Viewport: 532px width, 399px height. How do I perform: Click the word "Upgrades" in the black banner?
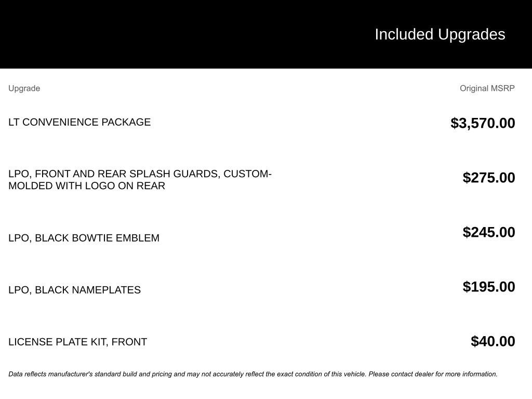coord(471,34)
